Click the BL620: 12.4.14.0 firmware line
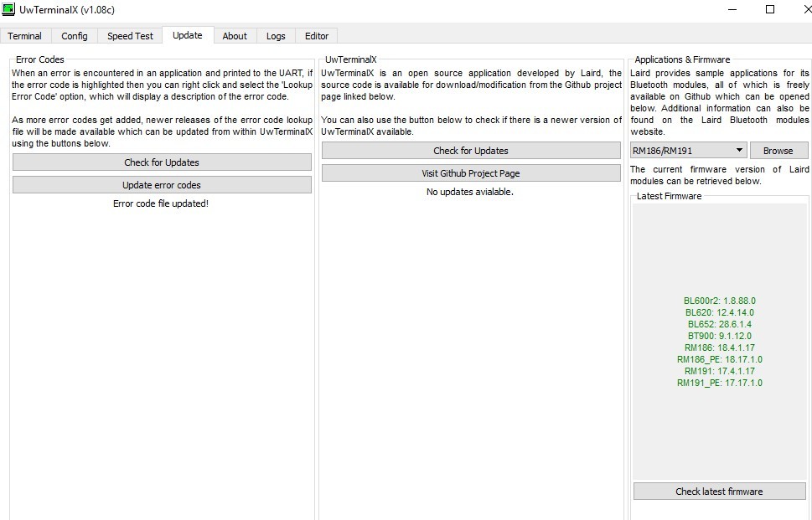The width and height of the screenshot is (812, 520). coord(719,312)
